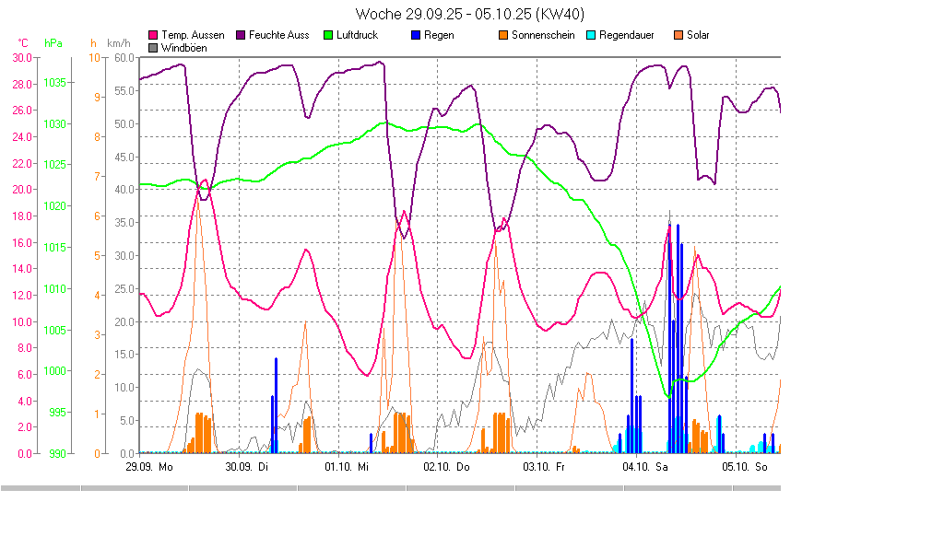The image size is (944, 560).
Task: Select the 01.10. Mi date marker
Action: pos(347,467)
